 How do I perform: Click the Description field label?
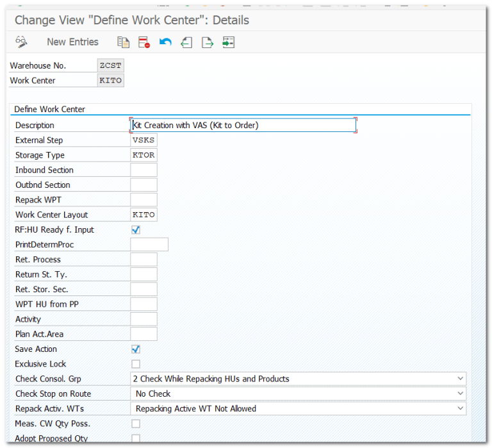click(35, 125)
